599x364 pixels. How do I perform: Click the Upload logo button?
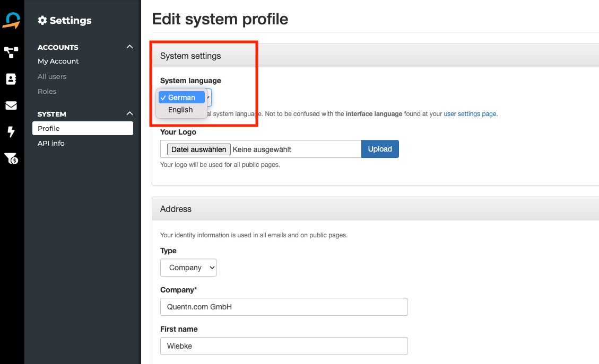380,149
